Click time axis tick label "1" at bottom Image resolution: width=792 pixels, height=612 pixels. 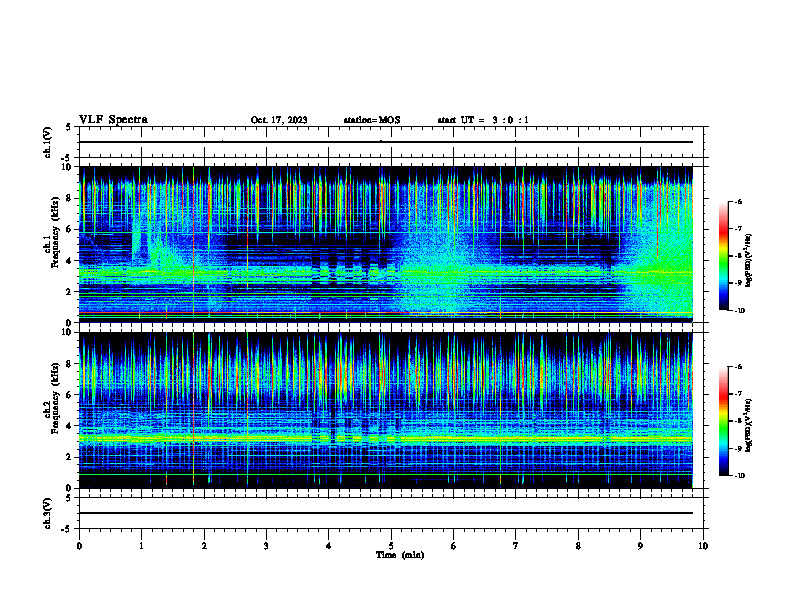tap(141, 546)
